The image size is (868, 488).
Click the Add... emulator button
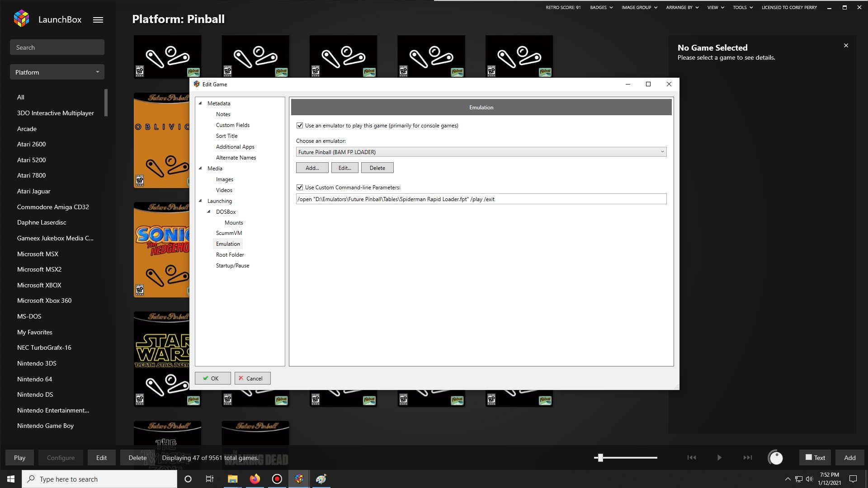[312, 168]
